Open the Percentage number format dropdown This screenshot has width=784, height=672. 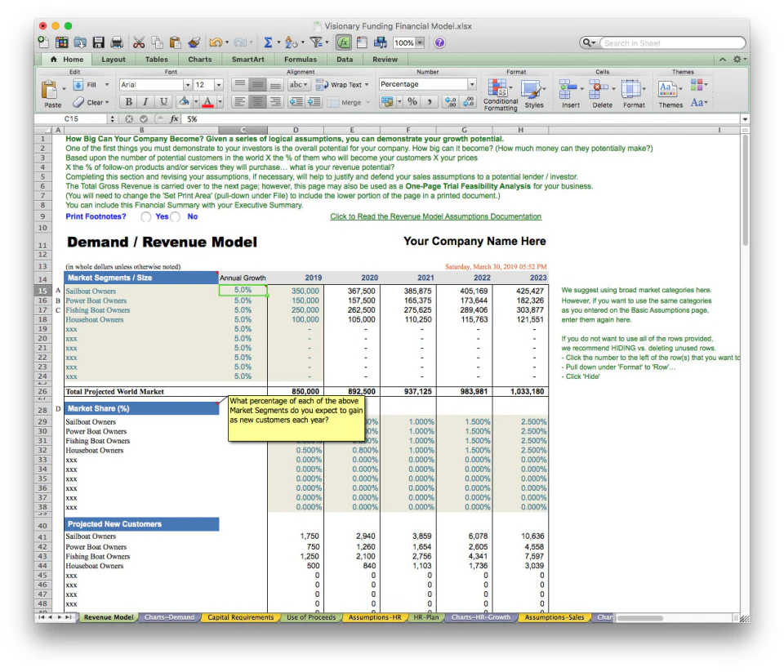pyautogui.click(x=473, y=83)
